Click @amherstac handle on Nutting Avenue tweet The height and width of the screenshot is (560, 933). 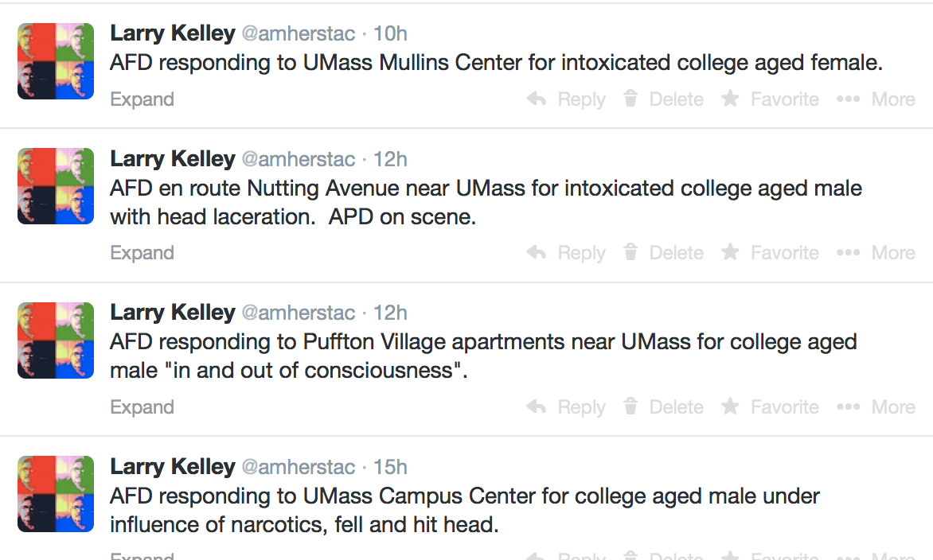pyautogui.click(x=298, y=159)
